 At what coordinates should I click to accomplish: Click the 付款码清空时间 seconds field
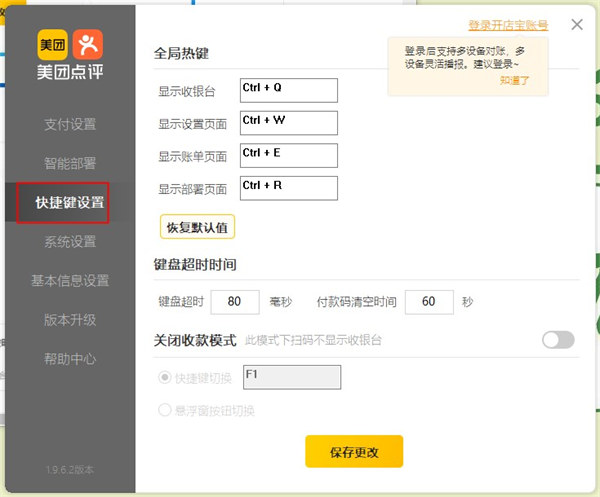429,302
